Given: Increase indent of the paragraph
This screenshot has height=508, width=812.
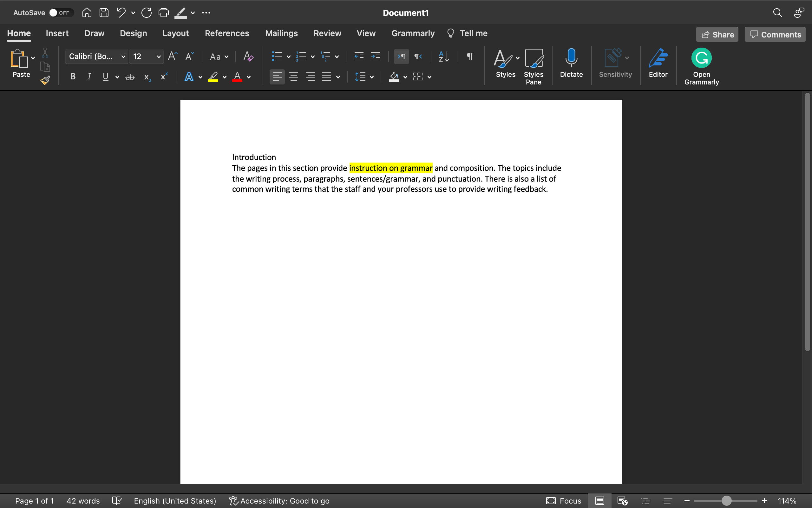Looking at the screenshot, I should [x=375, y=56].
